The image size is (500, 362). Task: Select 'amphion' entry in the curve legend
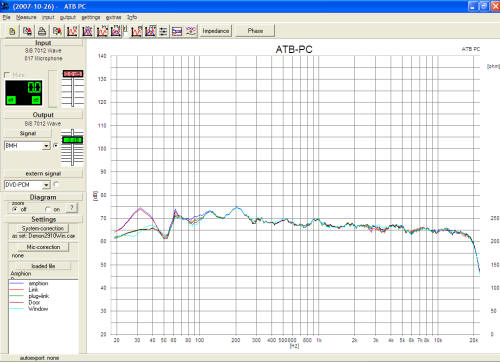(x=38, y=283)
